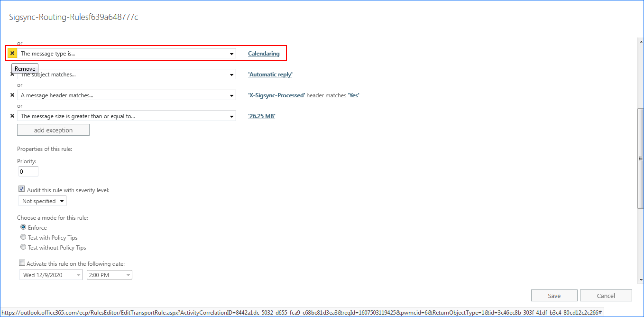
Task: Select Test without Policy Tips mode
Action: [x=23, y=247]
